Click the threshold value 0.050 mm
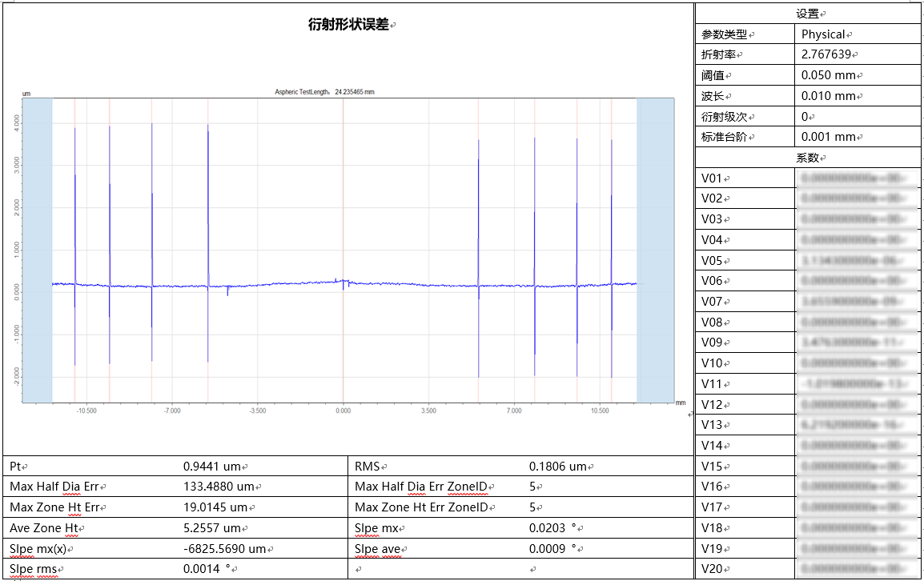Viewport: 924px width, 581px height. click(828, 75)
